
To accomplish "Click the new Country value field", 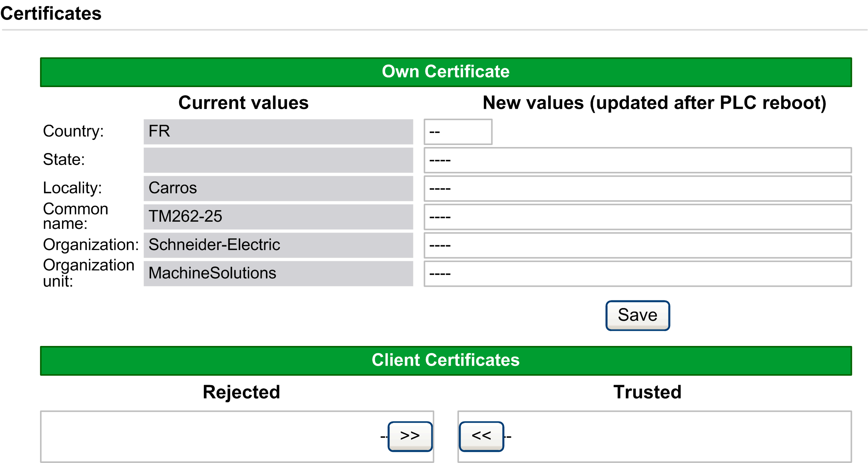I will coord(458,132).
